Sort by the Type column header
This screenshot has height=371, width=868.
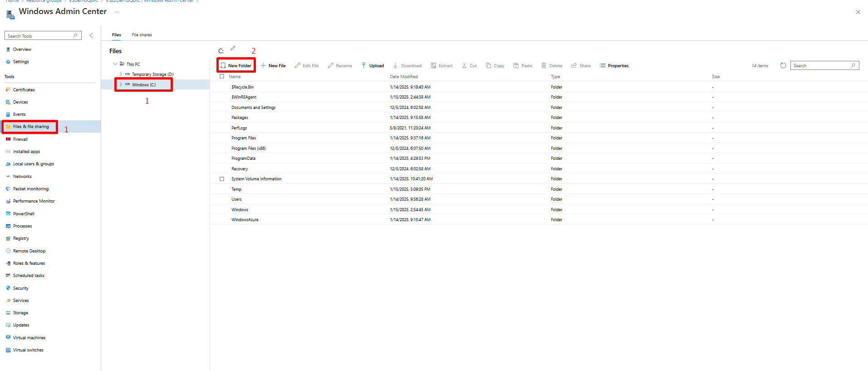(555, 77)
